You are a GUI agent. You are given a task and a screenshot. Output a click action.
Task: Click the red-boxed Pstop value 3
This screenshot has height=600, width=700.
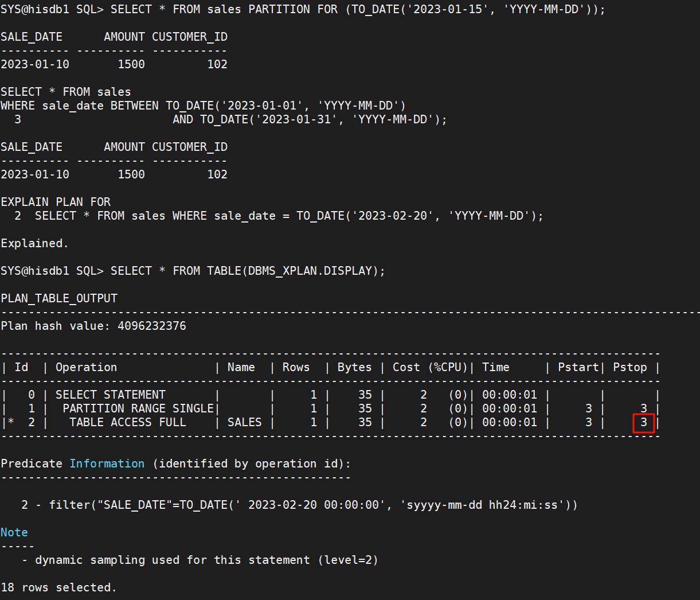click(x=643, y=423)
